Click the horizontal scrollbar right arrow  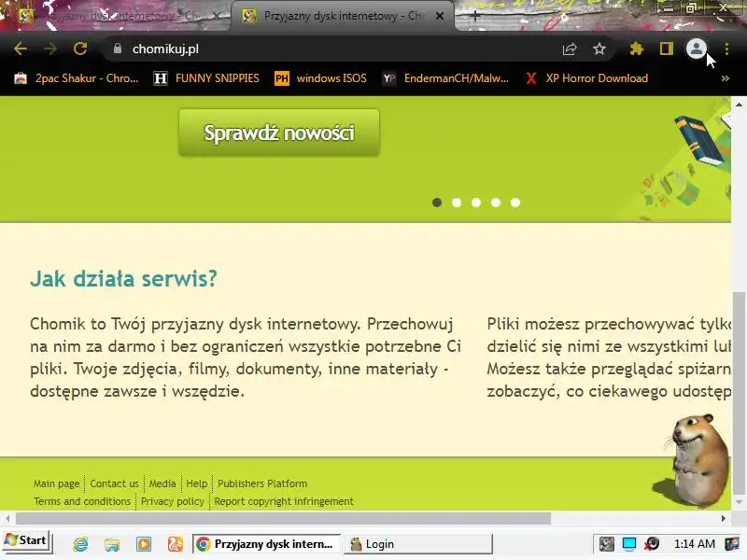pos(724,518)
